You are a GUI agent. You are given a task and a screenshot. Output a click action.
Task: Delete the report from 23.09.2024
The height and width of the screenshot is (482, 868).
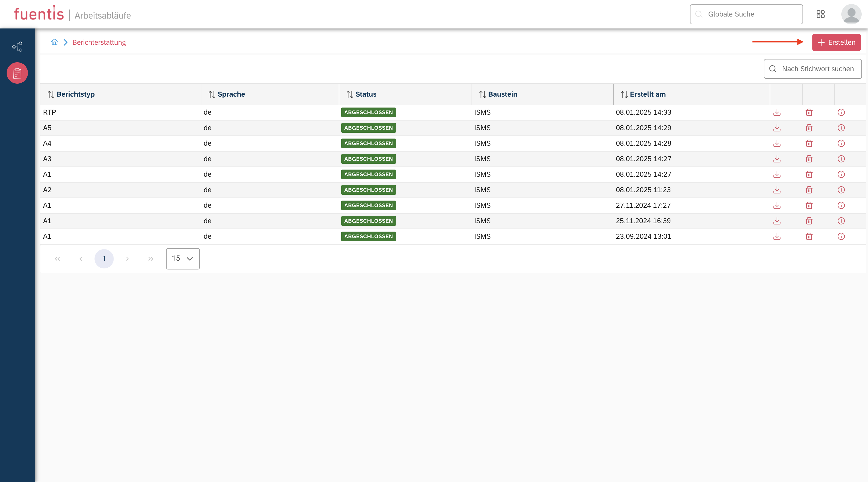coord(809,236)
